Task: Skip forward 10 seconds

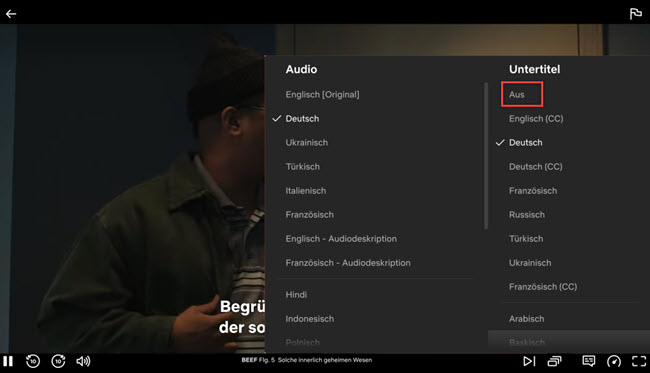Action: point(58,361)
